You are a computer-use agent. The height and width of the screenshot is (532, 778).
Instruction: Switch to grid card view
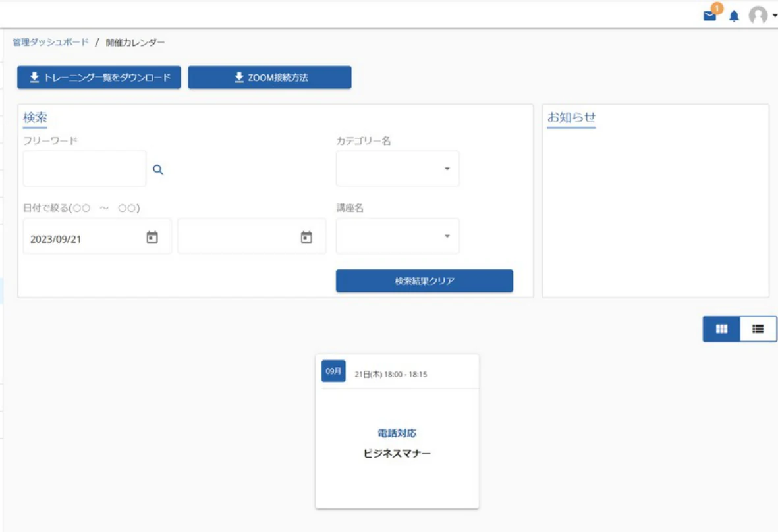[x=721, y=329]
